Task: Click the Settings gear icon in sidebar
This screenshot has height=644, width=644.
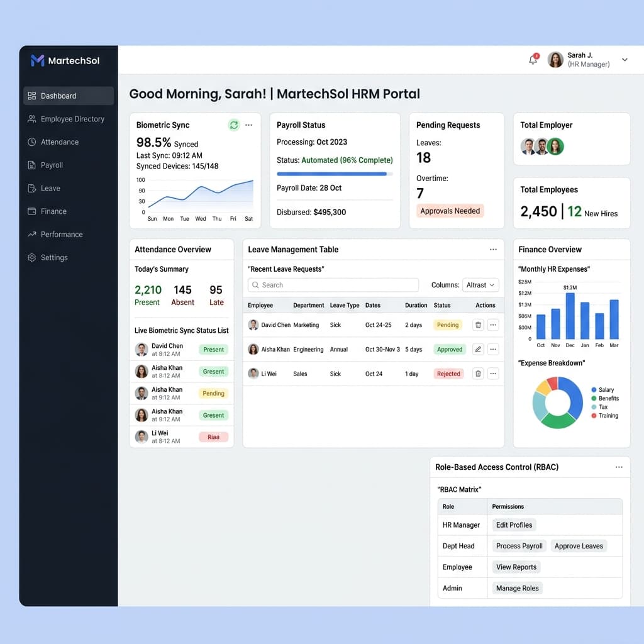Action: point(31,257)
